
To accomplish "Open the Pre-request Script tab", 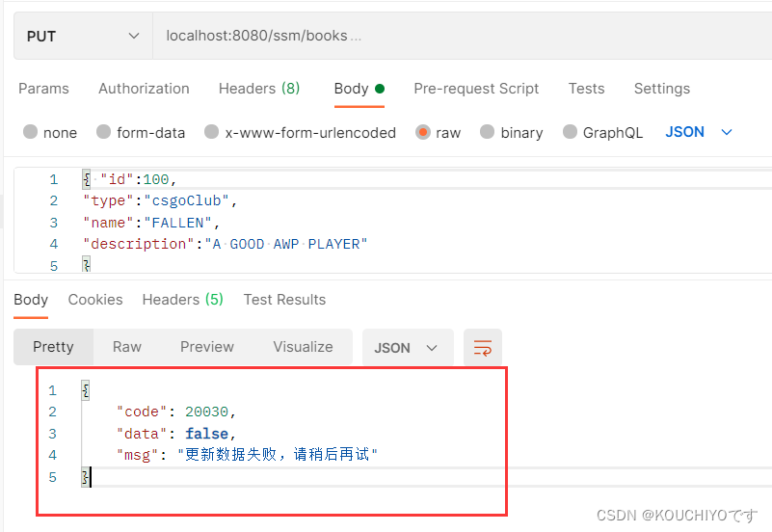I will click(476, 89).
